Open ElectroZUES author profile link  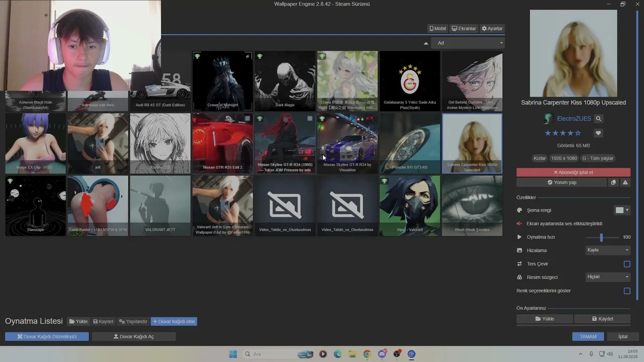pos(574,119)
